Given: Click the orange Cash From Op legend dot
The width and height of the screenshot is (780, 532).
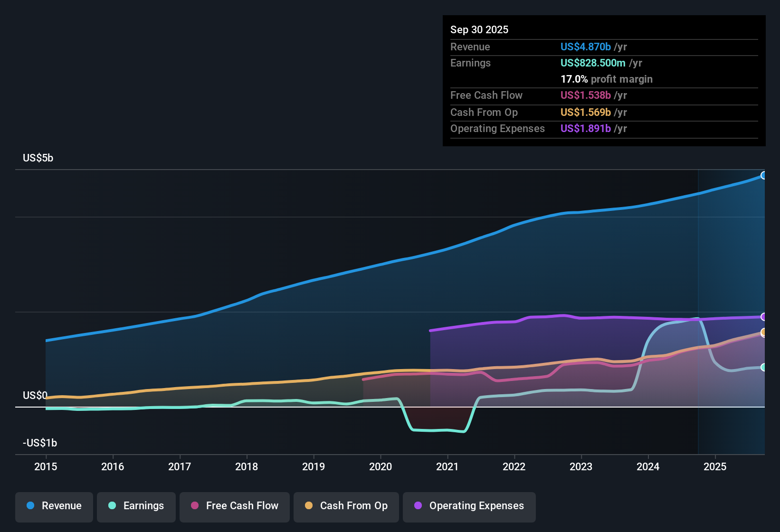Looking at the screenshot, I should tap(309, 505).
